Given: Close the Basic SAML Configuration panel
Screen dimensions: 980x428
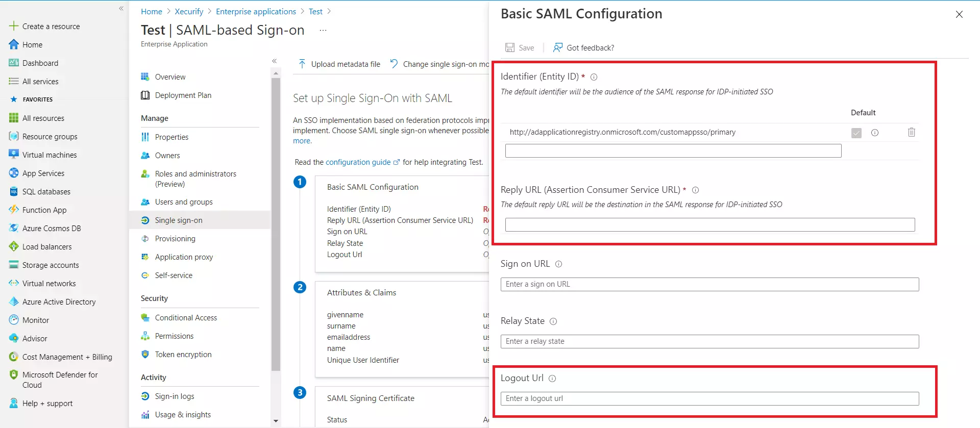Looking at the screenshot, I should pyautogui.click(x=959, y=14).
